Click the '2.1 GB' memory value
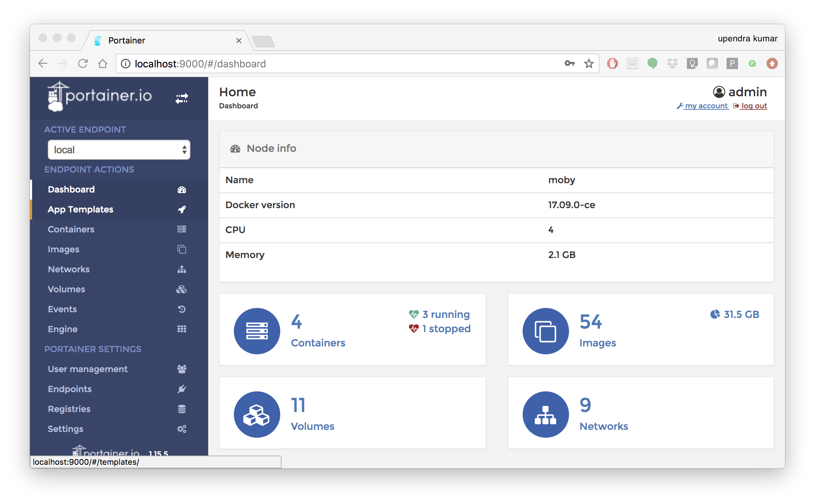Screen dimensions: 815x504 click(x=562, y=255)
